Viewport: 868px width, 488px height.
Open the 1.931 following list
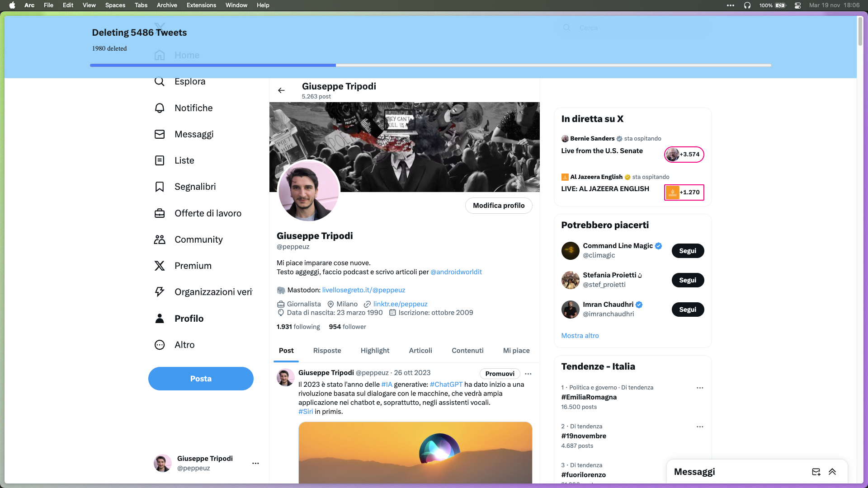click(x=298, y=327)
